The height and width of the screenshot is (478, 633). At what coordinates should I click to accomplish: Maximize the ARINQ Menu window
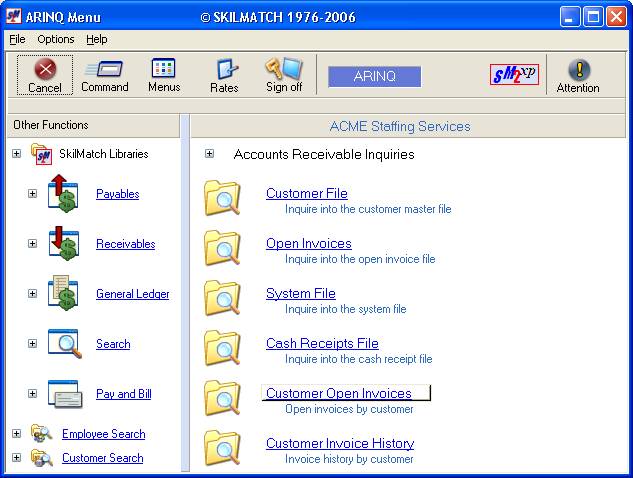point(593,17)
